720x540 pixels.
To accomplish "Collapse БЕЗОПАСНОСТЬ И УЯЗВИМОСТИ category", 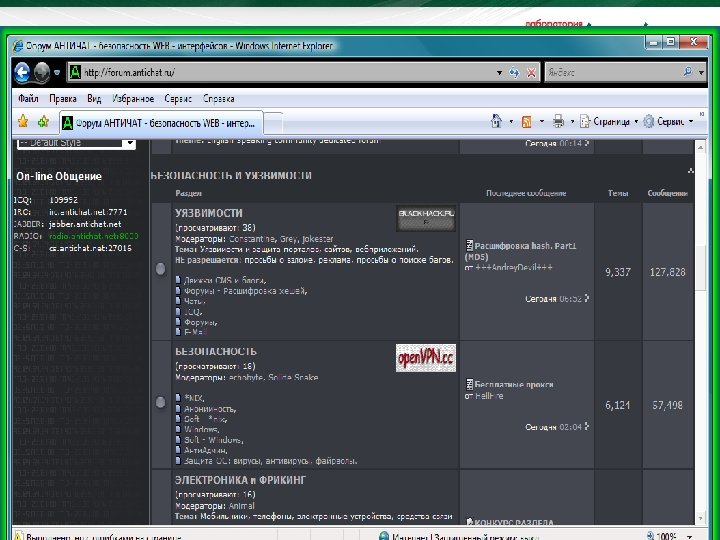I will coord(690,171).
